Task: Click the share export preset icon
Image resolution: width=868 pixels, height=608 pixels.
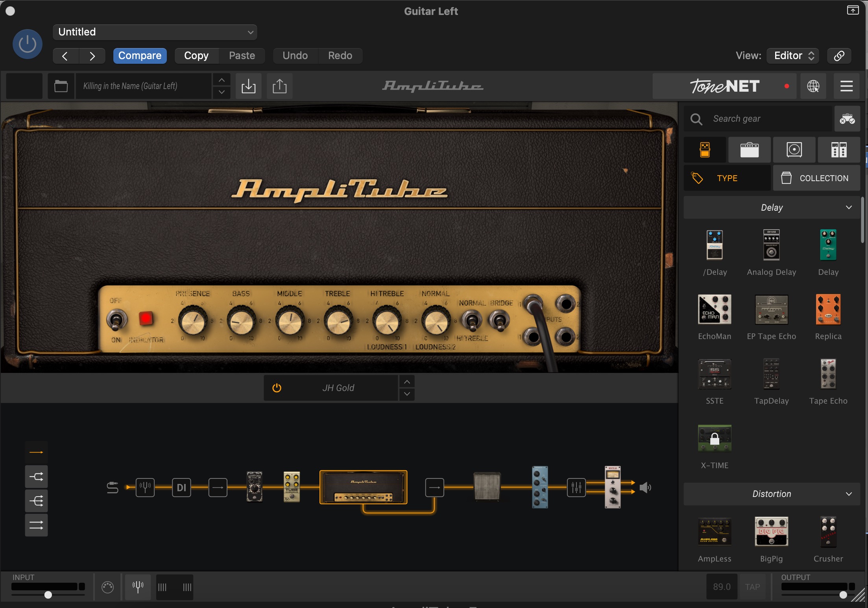Action: click(x=279, y=86)
